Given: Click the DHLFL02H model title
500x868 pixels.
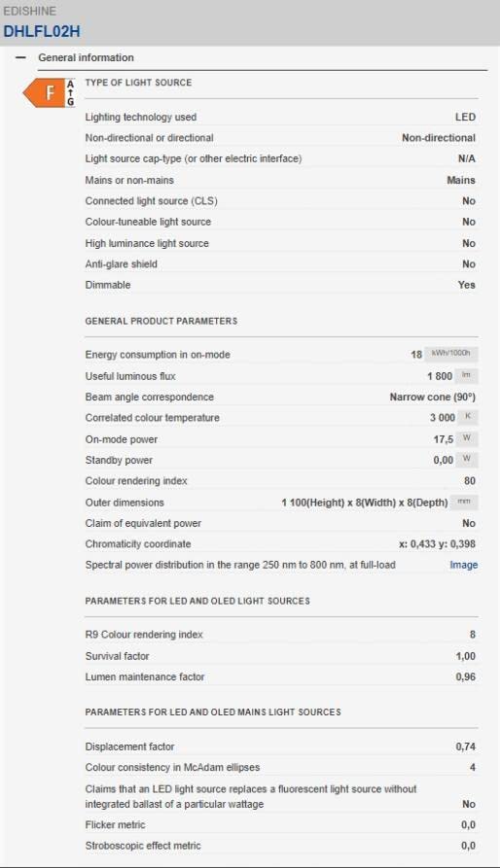Looking at the screenshot, I should 42,31.
